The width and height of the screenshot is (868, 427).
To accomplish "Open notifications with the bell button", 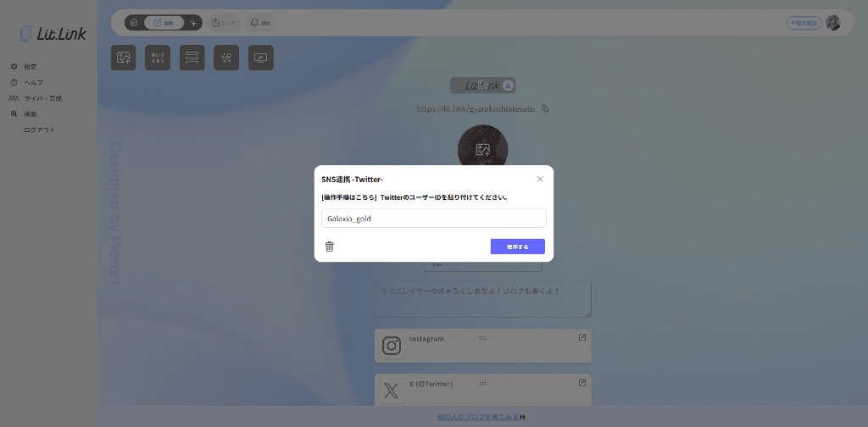I will coord(260,23).
